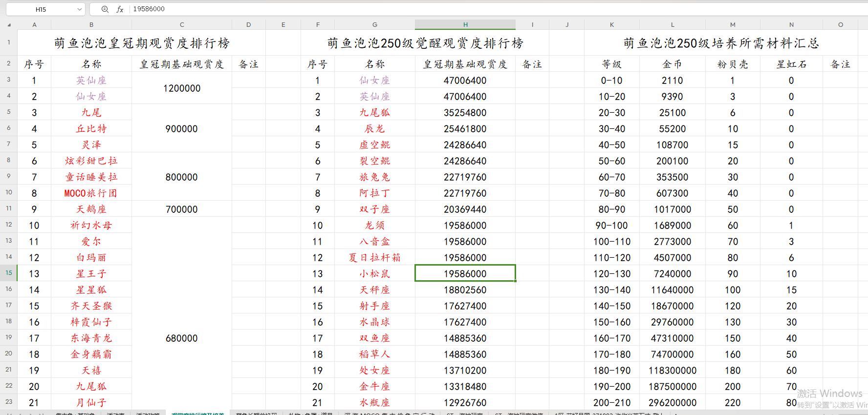Click the merged cell showing 680000
Viewport: 868px width, 415px height.
point(182,338)
